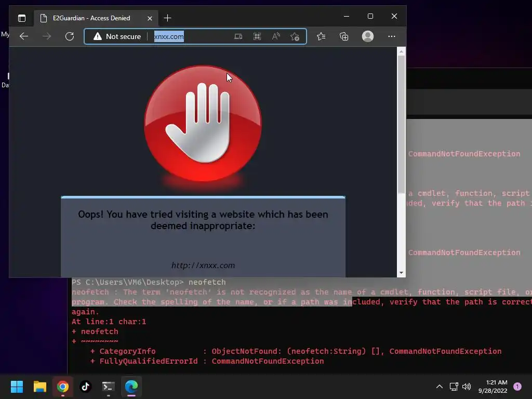The height and width of the screenshot is (399, 532).
Task: Click the blocked URL http://xnxx.com text
Action: tap(203, 265)
